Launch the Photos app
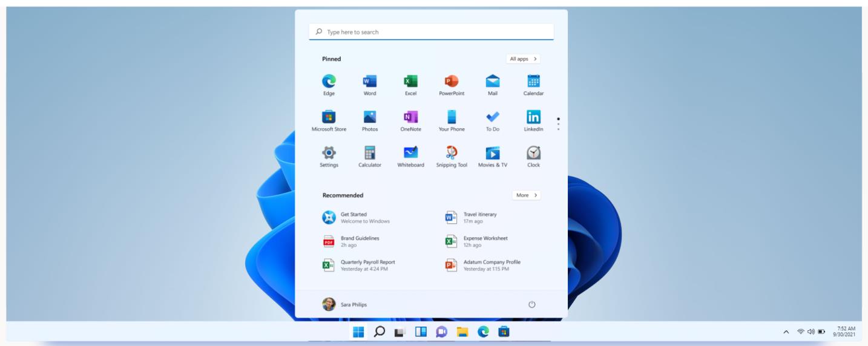868x346 pixels. 370,120
